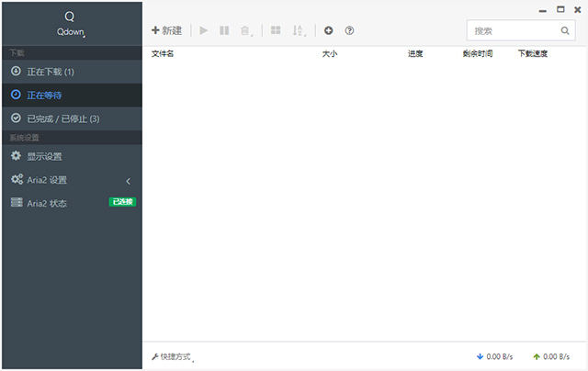
Task: Open Aria2 状态 status page
Action: (46, 203)
